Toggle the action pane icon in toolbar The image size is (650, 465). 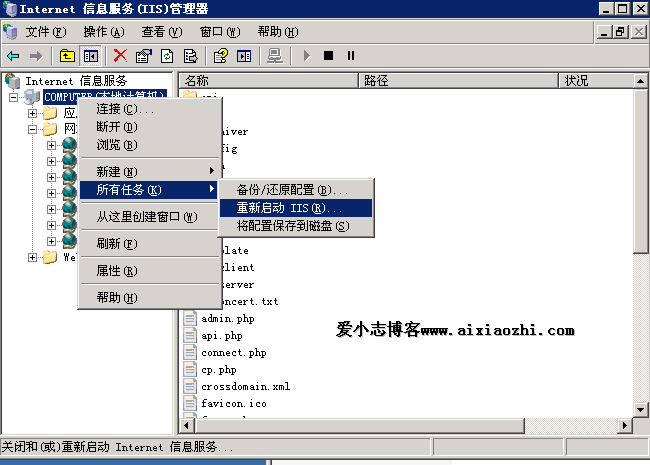[x=244, y=56]
